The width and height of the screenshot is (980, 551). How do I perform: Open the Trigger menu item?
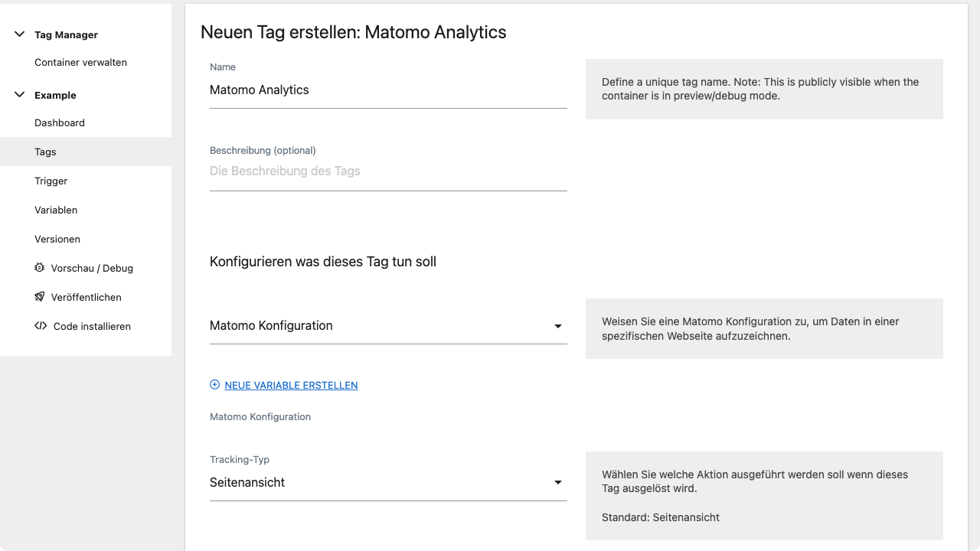(51, 181)
